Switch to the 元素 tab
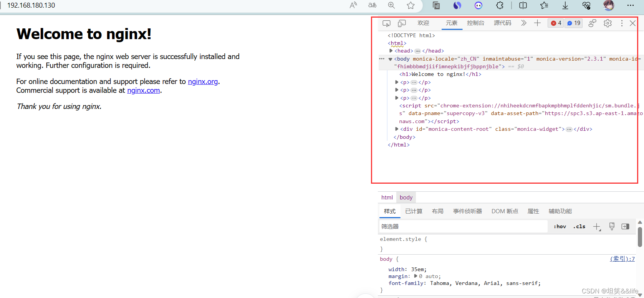 coord(452,23)
